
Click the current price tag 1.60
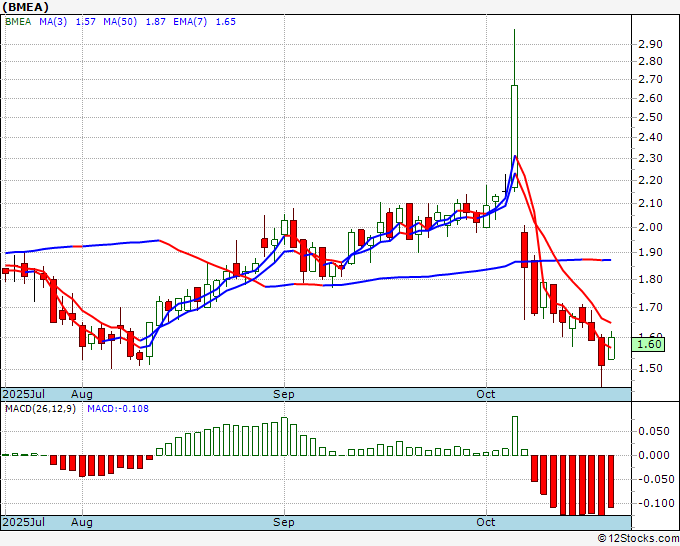[x=648, y=344]
